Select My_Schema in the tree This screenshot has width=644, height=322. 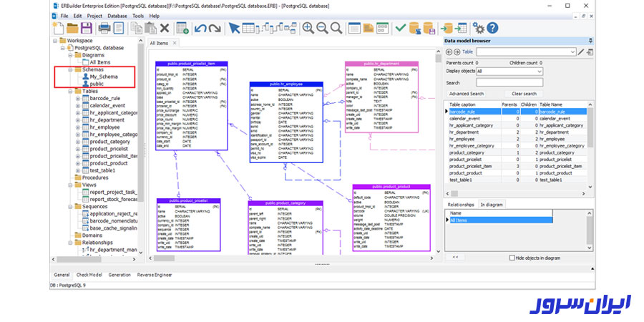pyautogui.click(x=104, y=77)
